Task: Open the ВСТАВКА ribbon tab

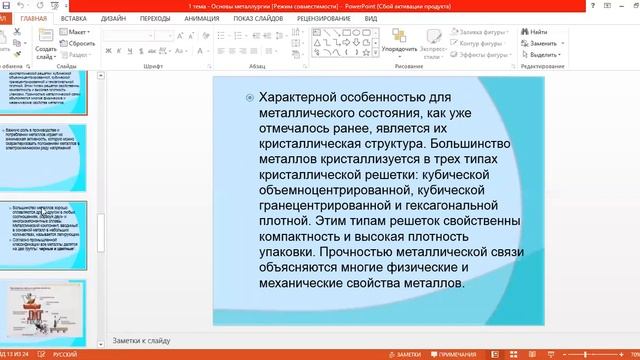Action: coord(74,19)
